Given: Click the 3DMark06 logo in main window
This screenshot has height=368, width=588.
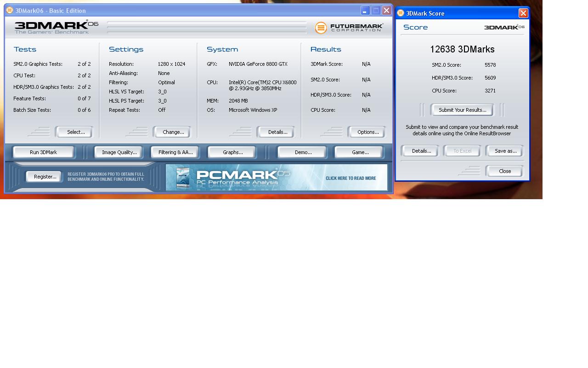Looking at the screenshot, I should 56,27.
